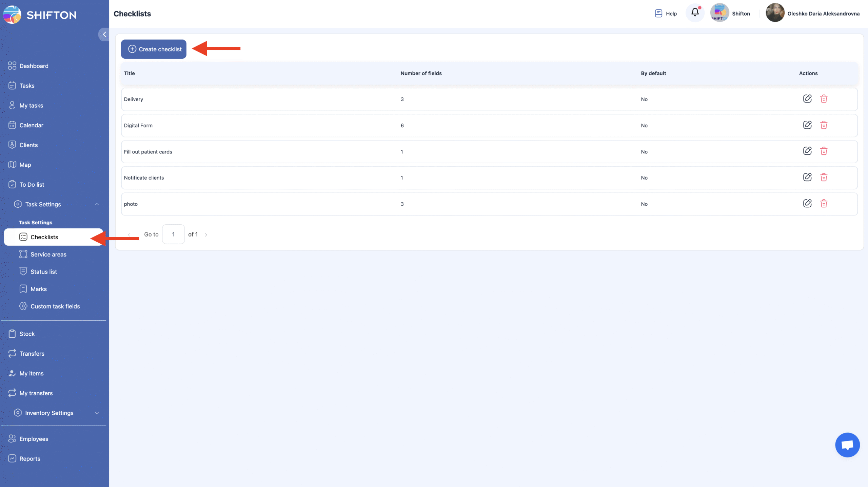Click the Go to page number field
868x487 pixels.
pos(173,234)
